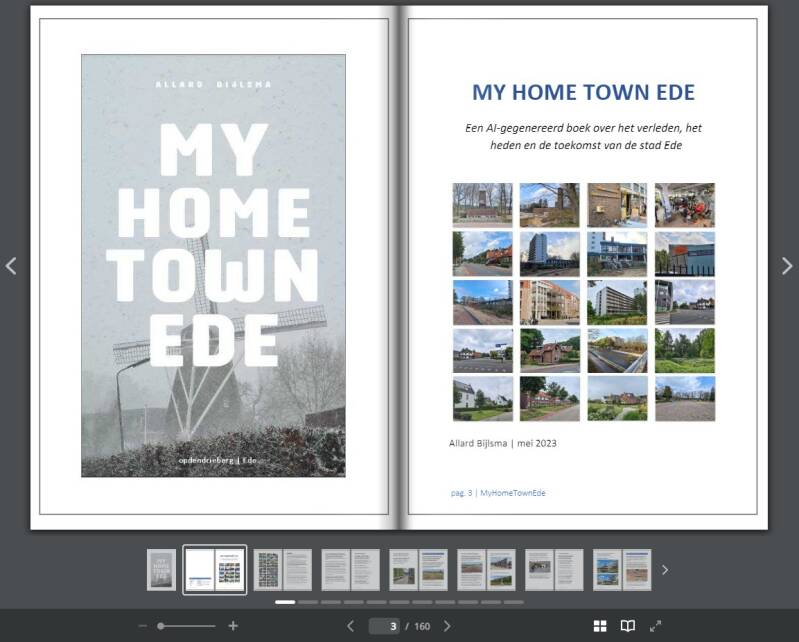The image size is (799, 642).
Task: Open the seventh spread thumbnail
Action: 554,570
